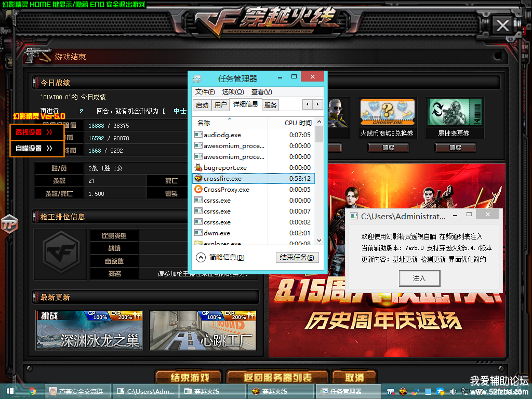
Task: Click the floating TP hexagon icon
Action: point(9,224)
